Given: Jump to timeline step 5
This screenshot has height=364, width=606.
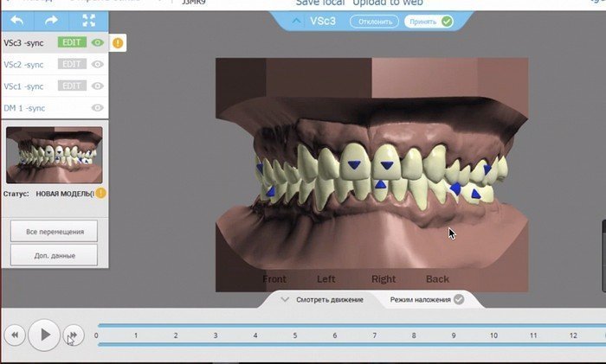Looking at the screenshot, I should pyautogui.click(x=295, y=335).
